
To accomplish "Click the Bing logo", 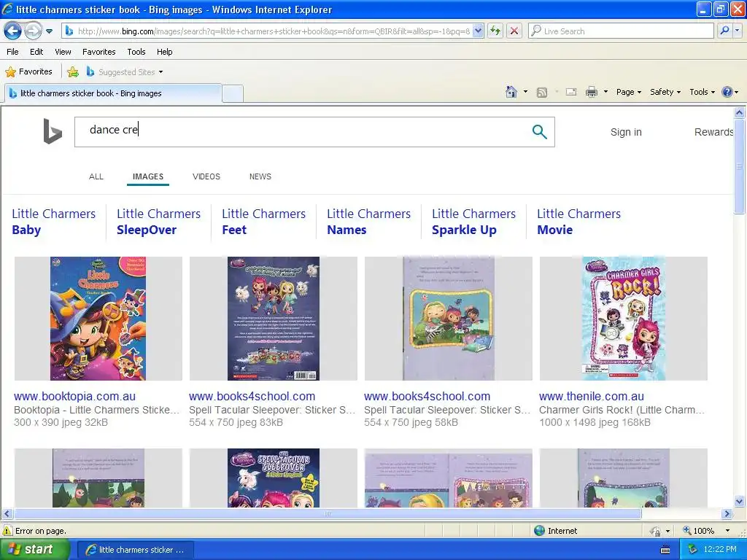I will pyautogui.click(x=53, y=131).
